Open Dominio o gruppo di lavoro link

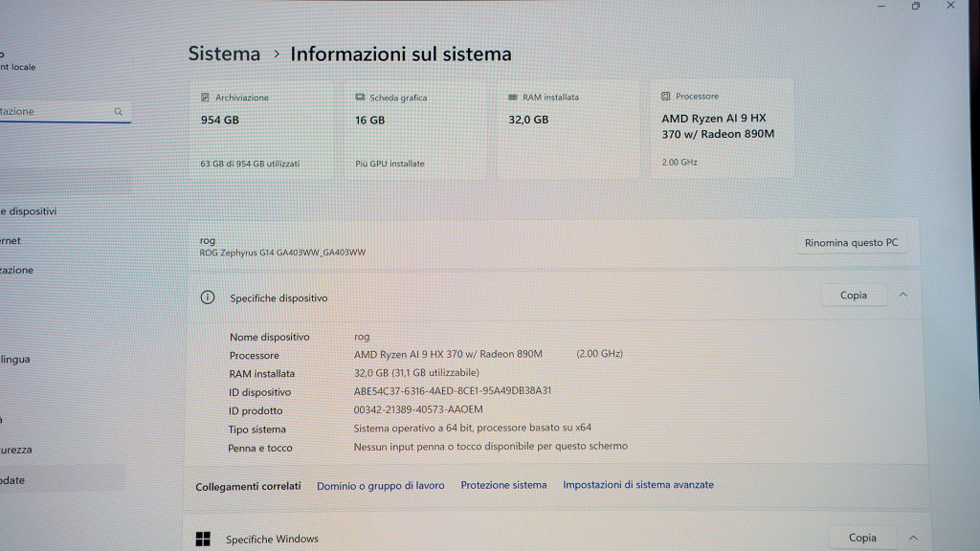[x=381, y=485]
